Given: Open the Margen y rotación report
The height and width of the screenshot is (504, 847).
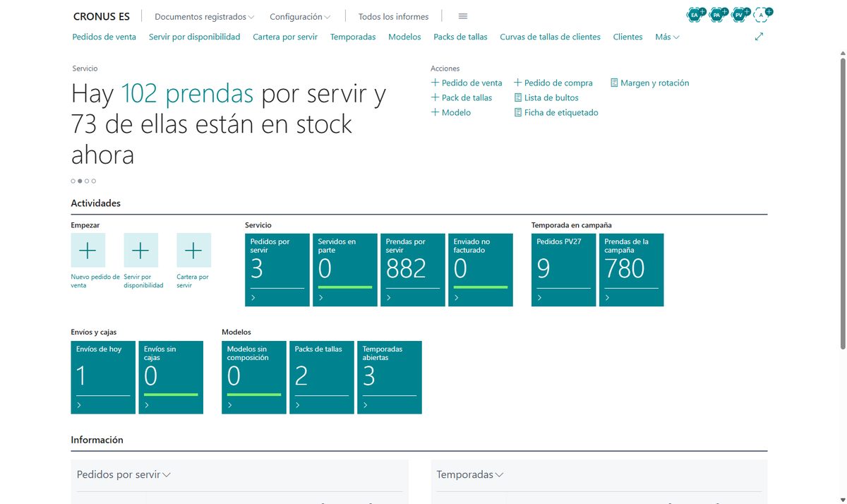Looking at the screenshot, I should click(649, 83).
